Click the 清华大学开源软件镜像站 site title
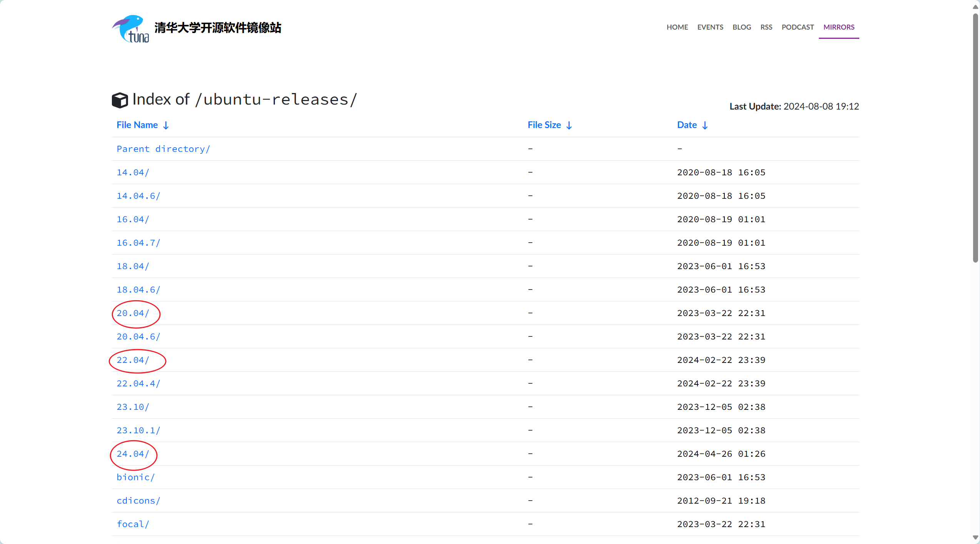The height and width of the screenshot is (544, 980). pyautogui.click(x=218, y=28)
